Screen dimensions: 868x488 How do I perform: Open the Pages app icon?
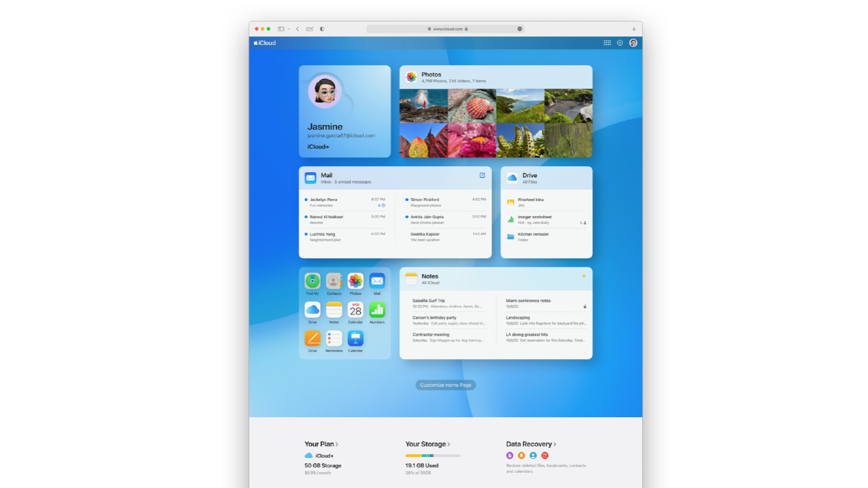(x=312, y=340)
